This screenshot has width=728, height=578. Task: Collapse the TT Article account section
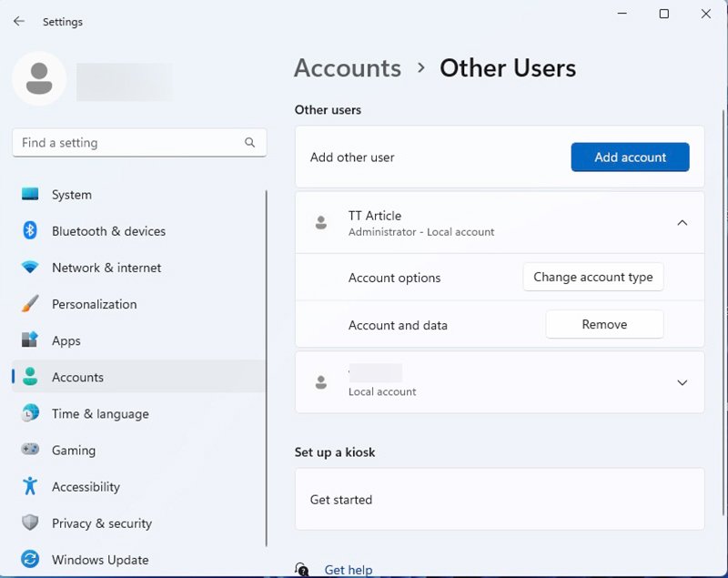682,223
